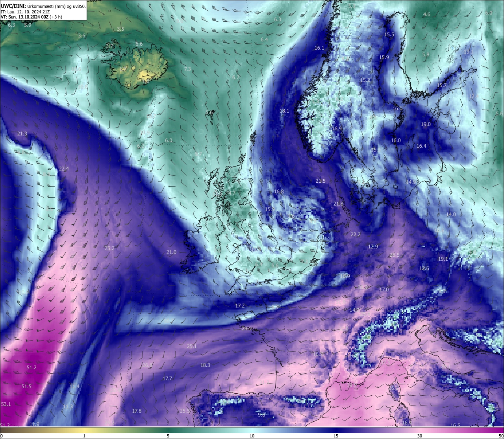Image resolution: width=504 pixels, height=439 pixels.
Task: Click the 10 tick on the color scale
Action: [252, 436]
